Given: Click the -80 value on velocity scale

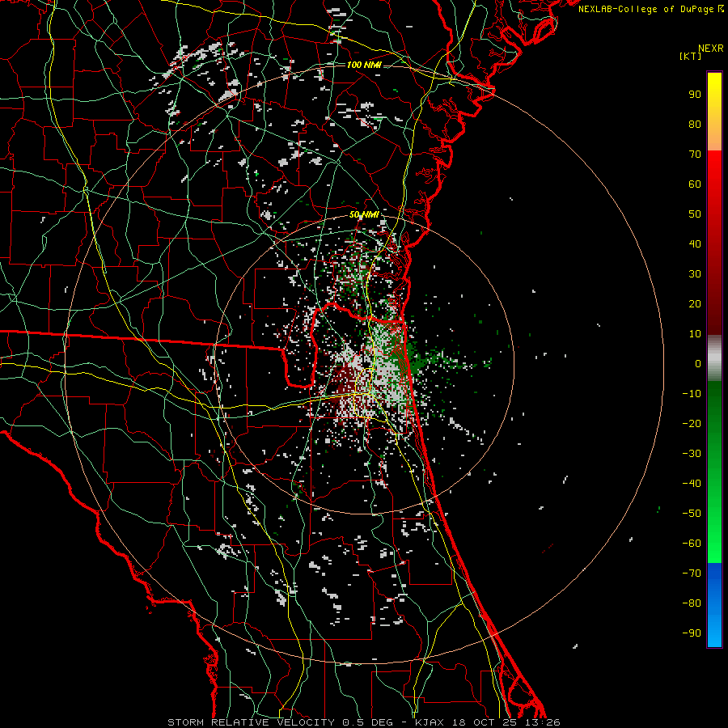Looking at the screenshot, I should (692, 603).
